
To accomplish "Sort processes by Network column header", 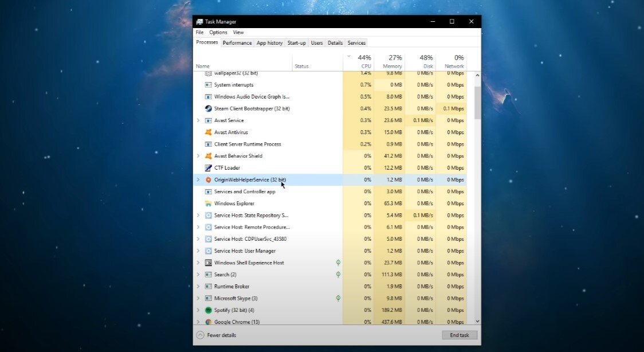I will (451, 61).
